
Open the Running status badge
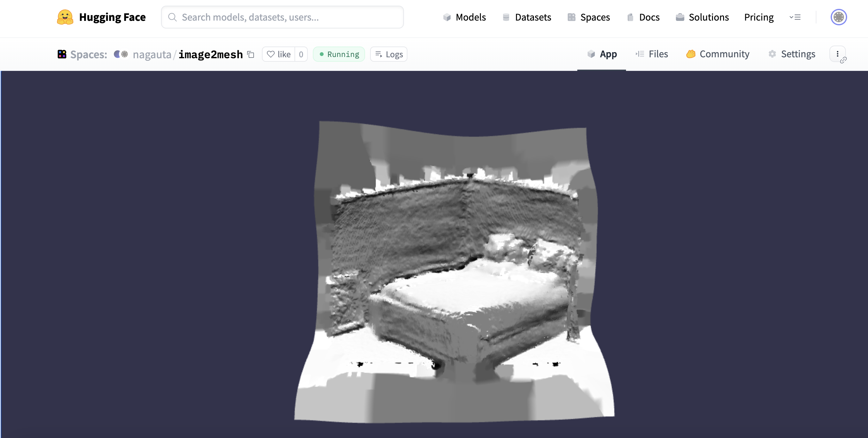pos(339,54)
